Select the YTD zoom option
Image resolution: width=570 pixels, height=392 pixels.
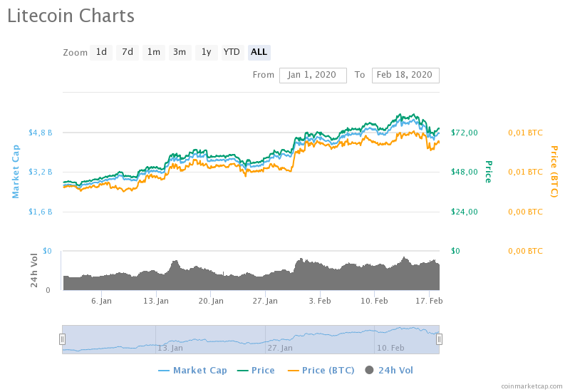click(x=232, y=52)
